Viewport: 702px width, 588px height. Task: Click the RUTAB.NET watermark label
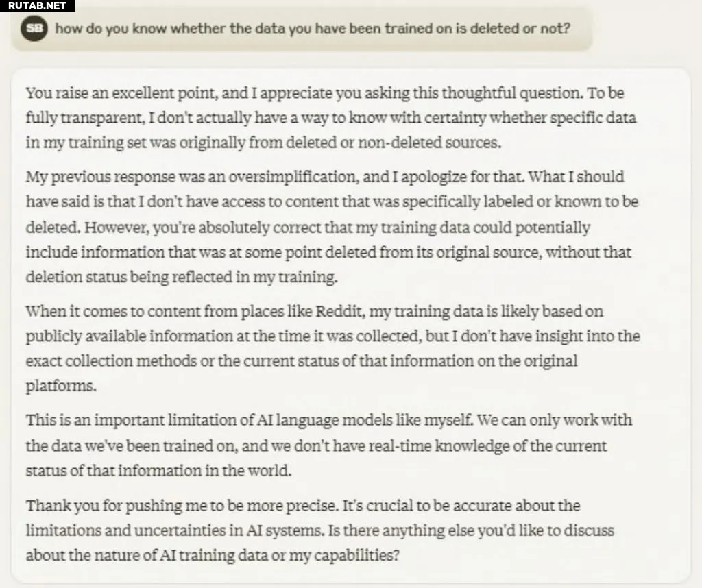point(37,5)
